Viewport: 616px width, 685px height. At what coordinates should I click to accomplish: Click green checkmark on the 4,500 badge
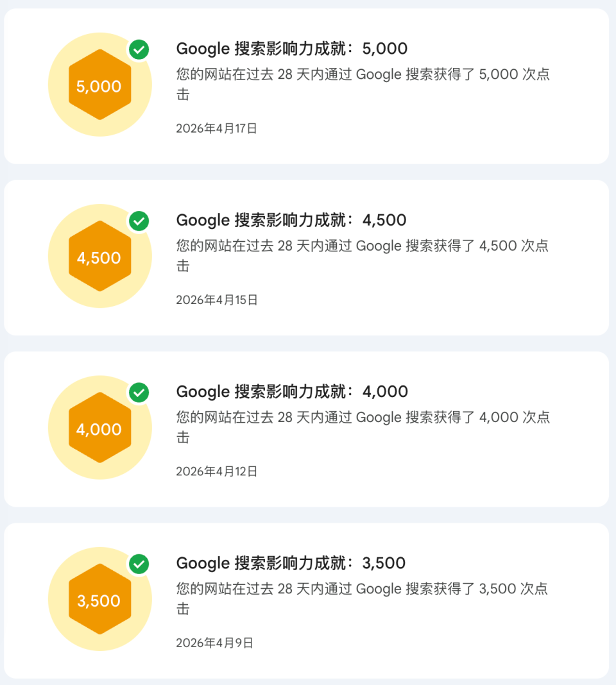point(139,221)
